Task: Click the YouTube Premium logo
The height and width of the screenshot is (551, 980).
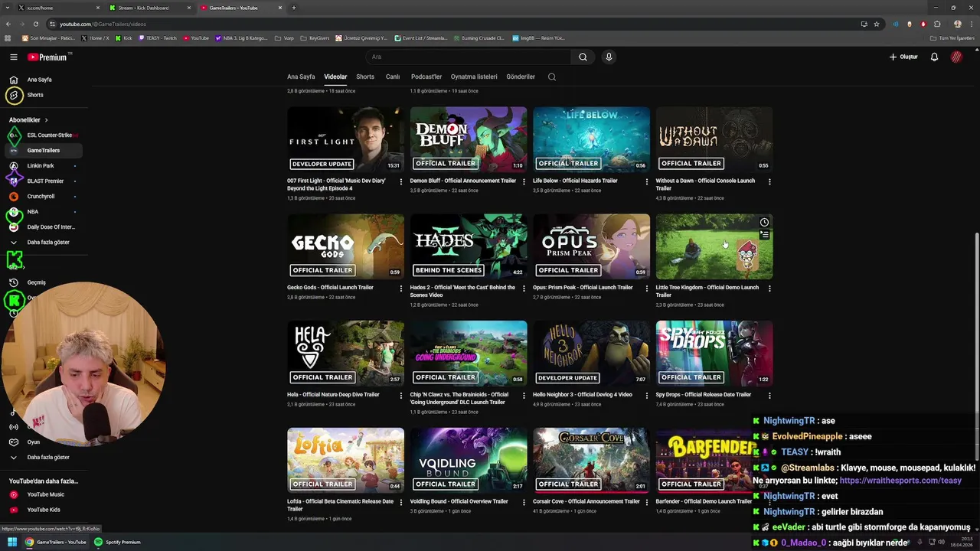Action: [48, 57]
